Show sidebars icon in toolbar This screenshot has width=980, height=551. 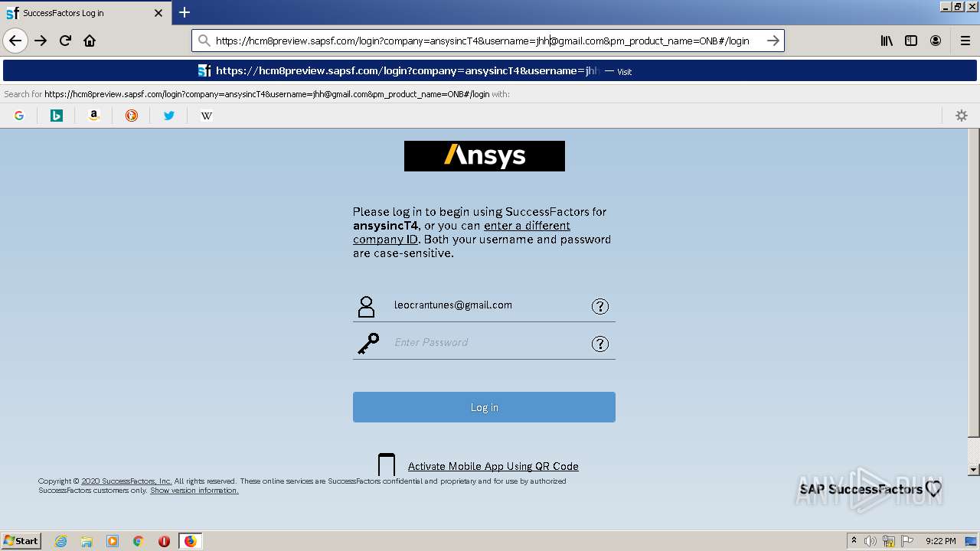911,41
